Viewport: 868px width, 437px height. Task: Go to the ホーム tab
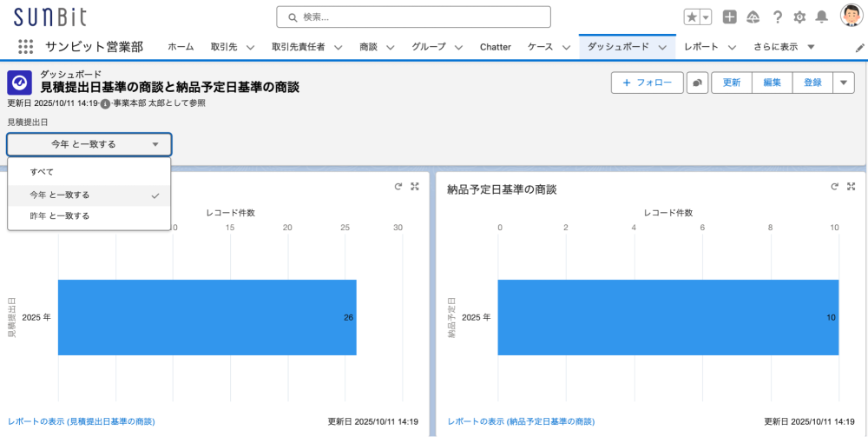tap(181, 47)
